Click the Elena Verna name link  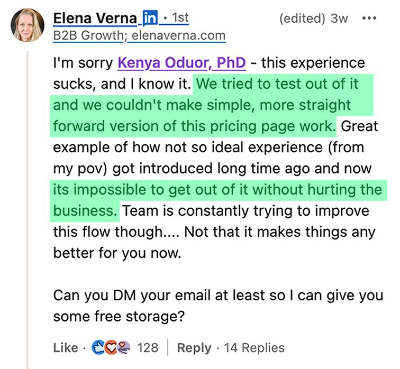pos(95,18)
